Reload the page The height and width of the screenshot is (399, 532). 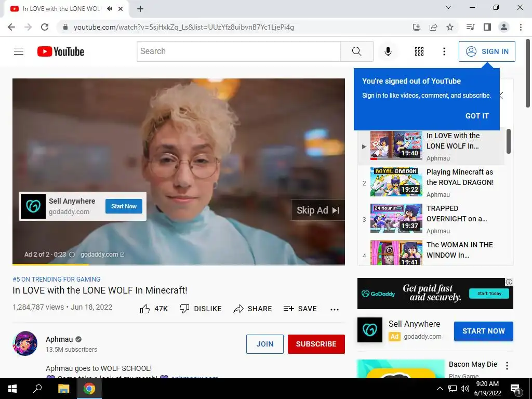click(x=45, y=27)
